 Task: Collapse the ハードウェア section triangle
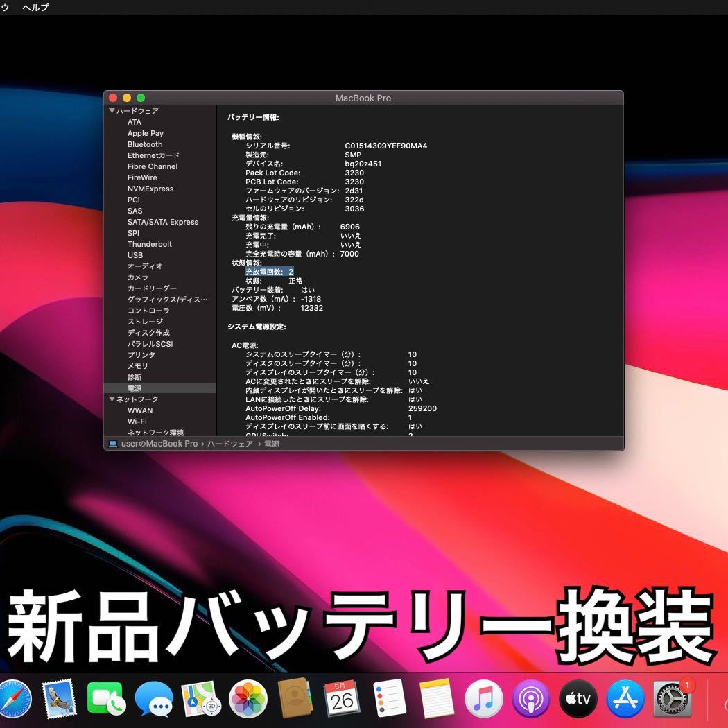pos(112,111)
